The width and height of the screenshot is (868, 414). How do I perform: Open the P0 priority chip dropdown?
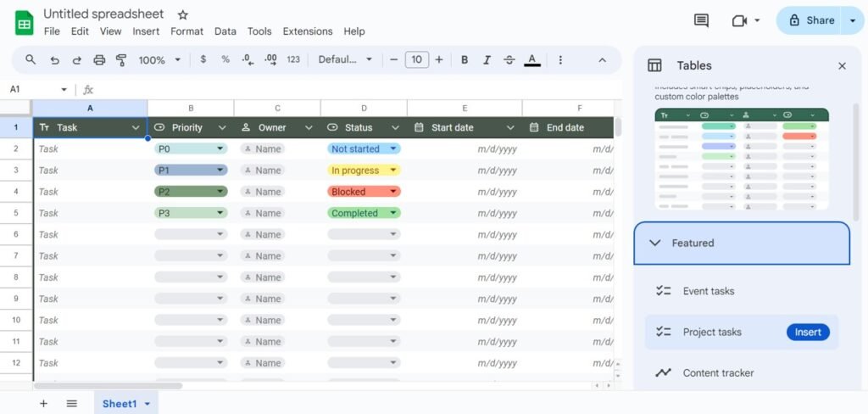point(220,148)
